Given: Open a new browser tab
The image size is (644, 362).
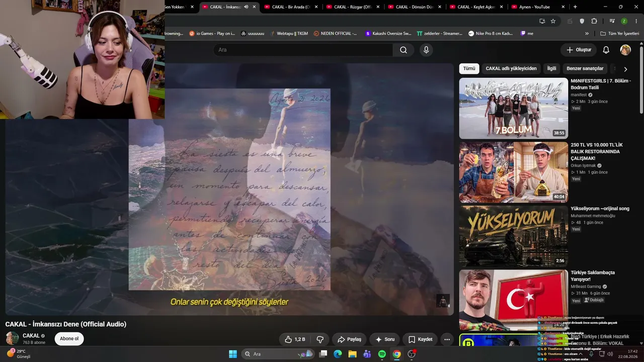Looking at the screenshot, I should click(x=575, y=7).
